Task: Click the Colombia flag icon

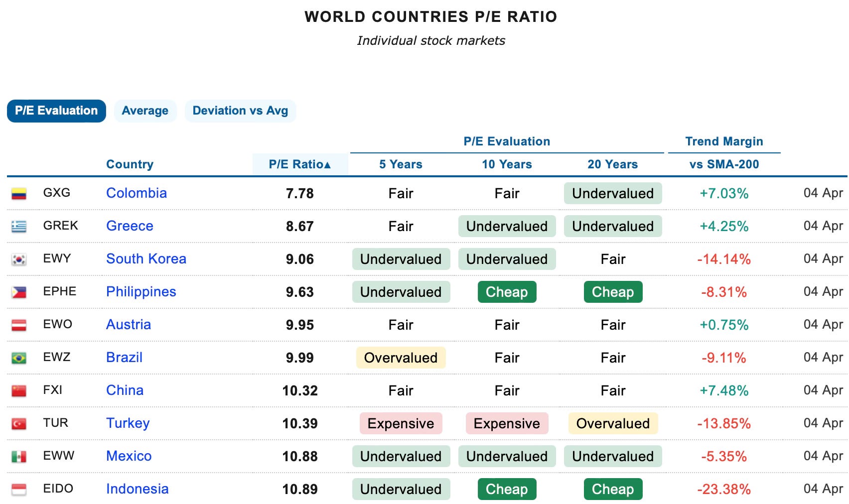Action: 19,194
